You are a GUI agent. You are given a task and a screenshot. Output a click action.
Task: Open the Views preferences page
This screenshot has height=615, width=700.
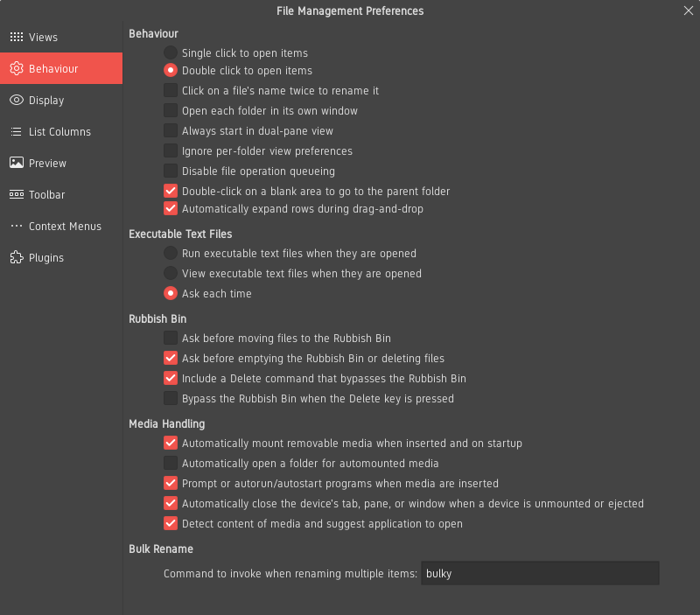pyautogui.click(x=43, y=38)
